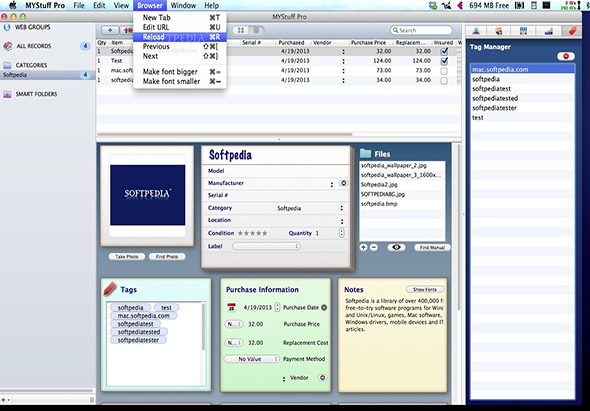The height and width of the screenshot is (411, 590).
Task: Click the Tags list vertical scrollbar
Action: click(x=204, y=327)
